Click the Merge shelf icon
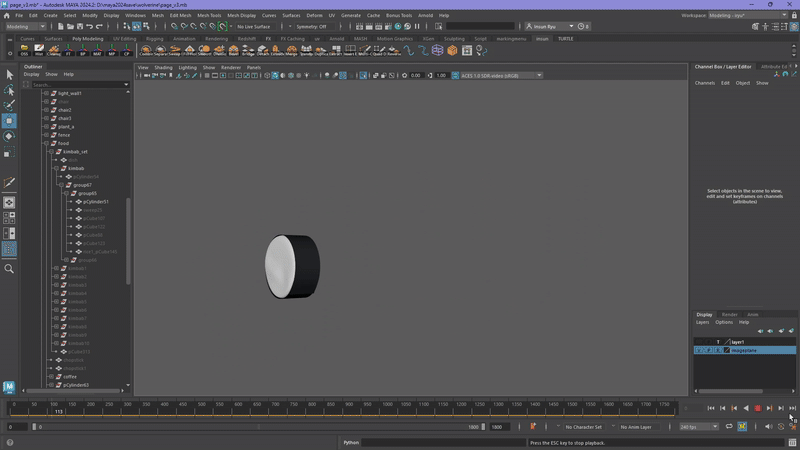The height and width of the screenshot is (450, 800). tap(292, 50)
